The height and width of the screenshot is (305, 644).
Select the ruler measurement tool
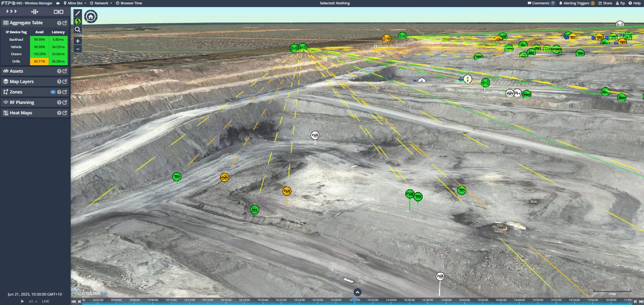coord(78,13)
